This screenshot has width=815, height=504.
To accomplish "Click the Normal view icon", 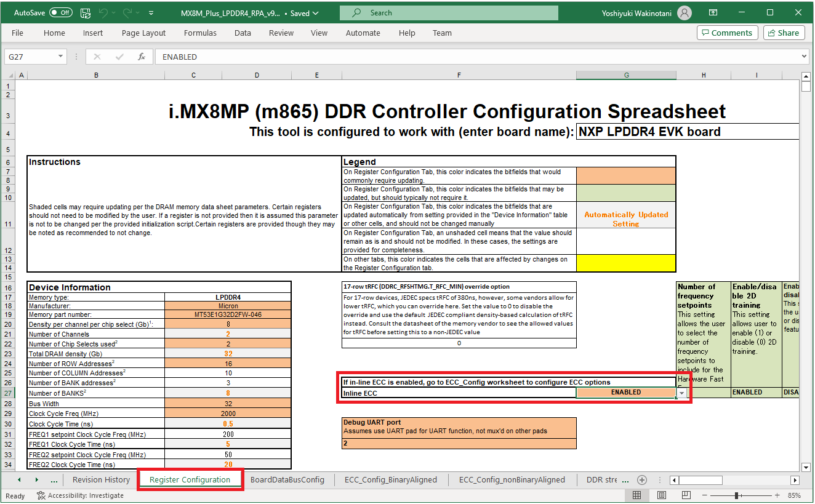I will [x=636, y=495].
